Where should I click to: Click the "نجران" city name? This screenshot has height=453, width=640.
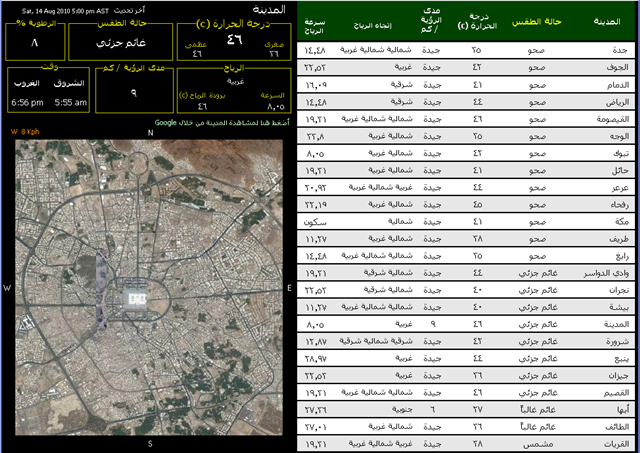point(619,290)
